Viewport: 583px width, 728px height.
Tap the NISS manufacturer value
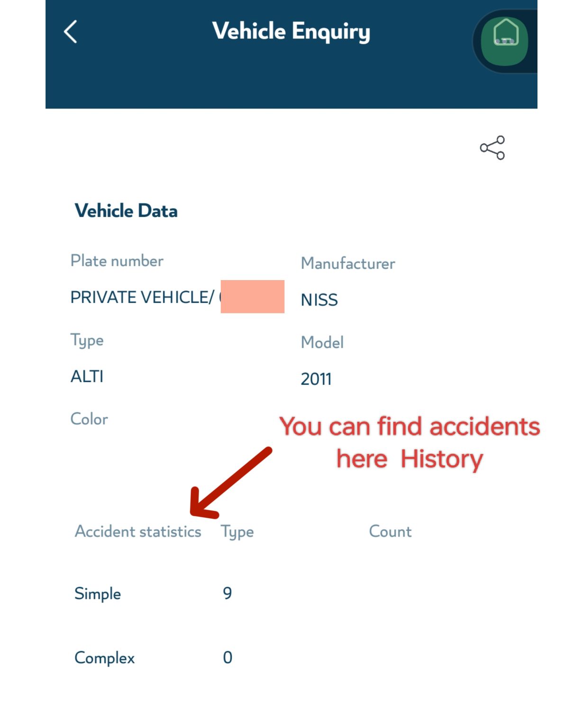319,300
